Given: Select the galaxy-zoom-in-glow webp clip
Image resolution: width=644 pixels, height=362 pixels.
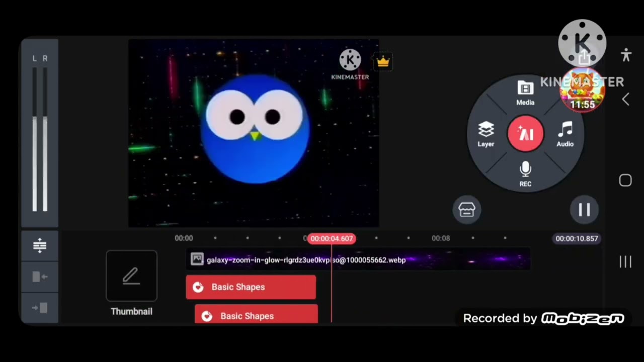Looking at the screenshot, I should [x=358, y=259].
